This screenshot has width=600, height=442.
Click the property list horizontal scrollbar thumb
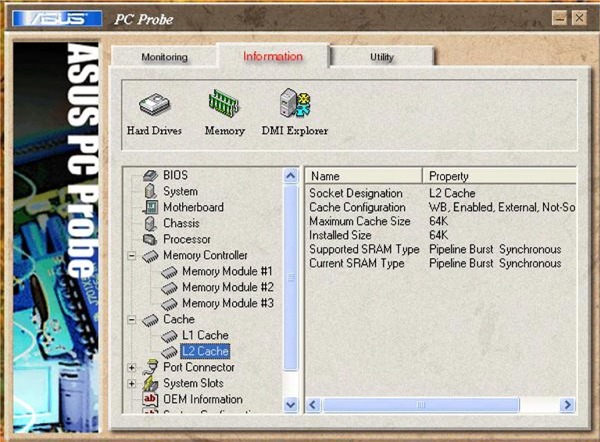pos(421,405)
